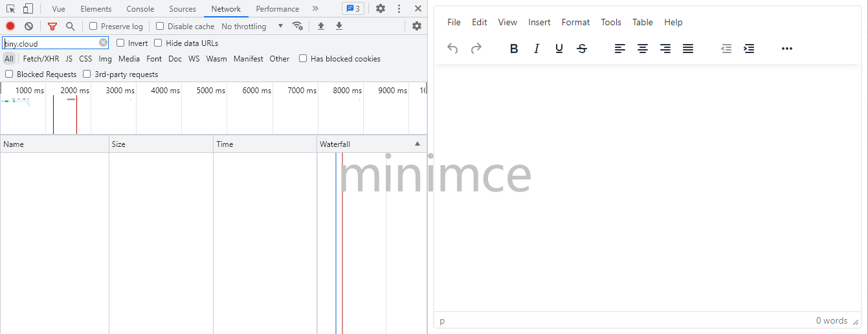The width and height of the screenshot is (868, 334).
Task: Open the editor Format menu
Action: 575,22
